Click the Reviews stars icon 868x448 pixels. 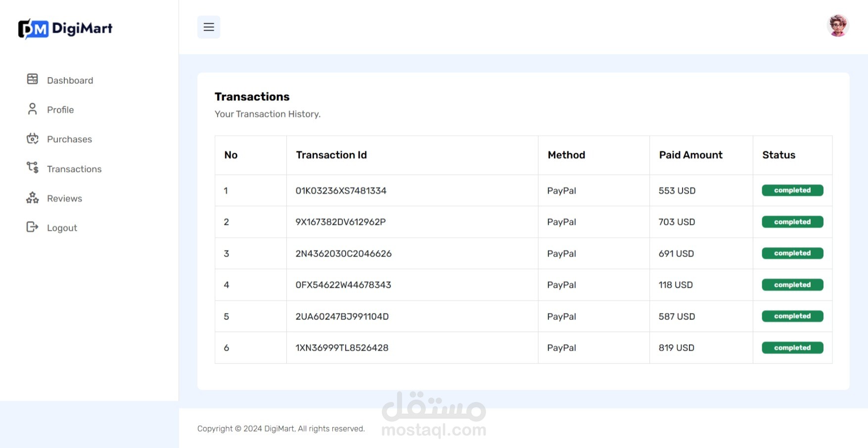point(33,198)
